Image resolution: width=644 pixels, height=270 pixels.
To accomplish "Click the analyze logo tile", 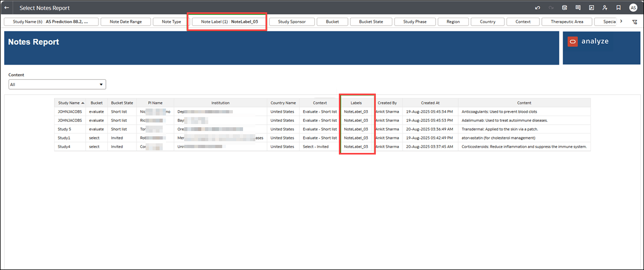I will 601,48.
